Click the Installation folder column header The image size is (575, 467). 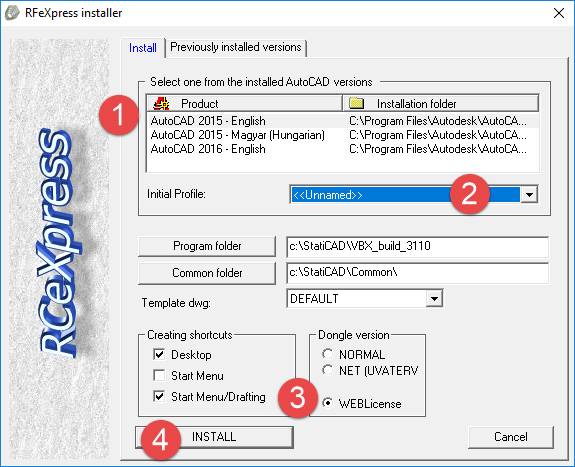tap(440, 103)
